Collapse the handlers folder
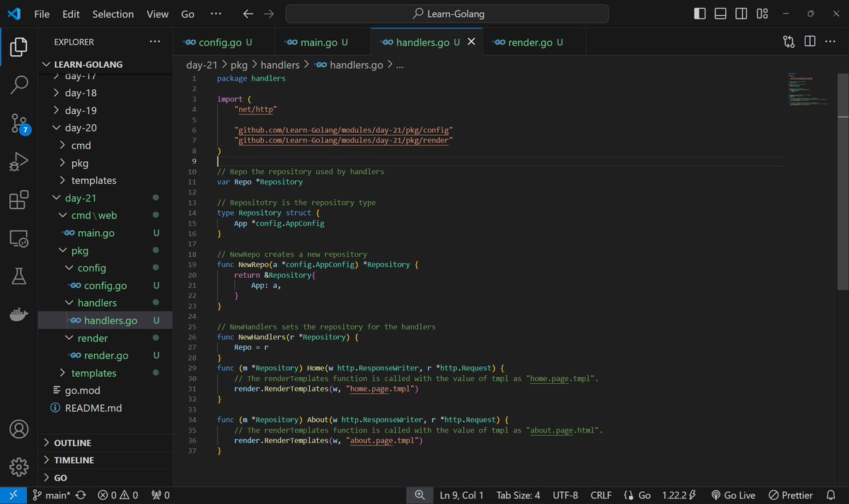This screenshot has height=504, width=849. click(x=105, y=303)
